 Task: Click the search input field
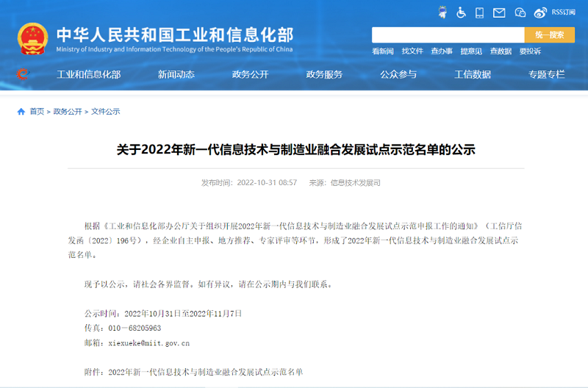pos(448,35)
